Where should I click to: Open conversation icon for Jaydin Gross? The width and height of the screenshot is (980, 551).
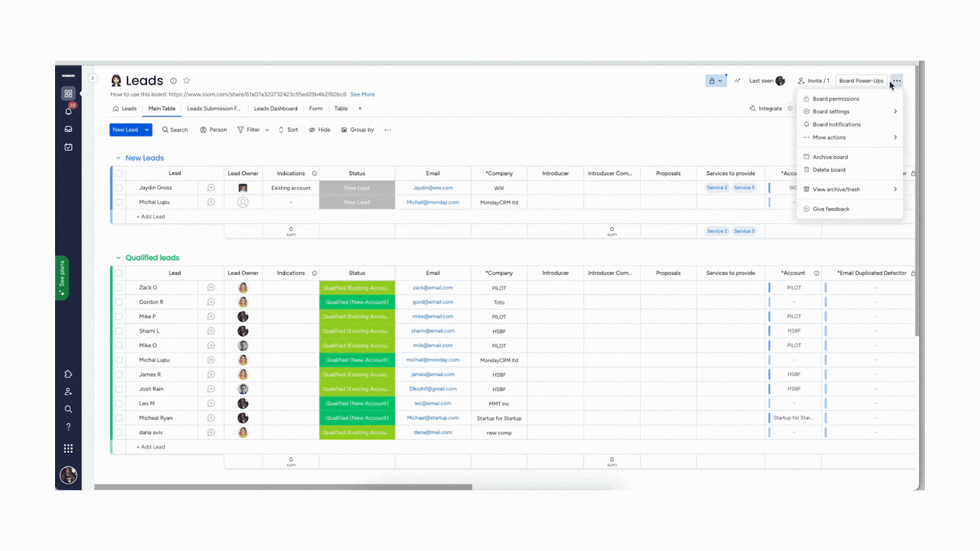coord(211,188)
